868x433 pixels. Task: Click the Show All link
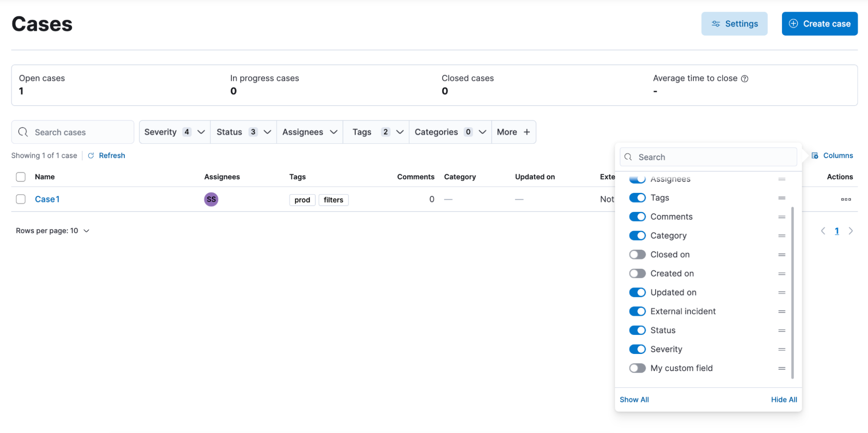click(x=634, y=400)
